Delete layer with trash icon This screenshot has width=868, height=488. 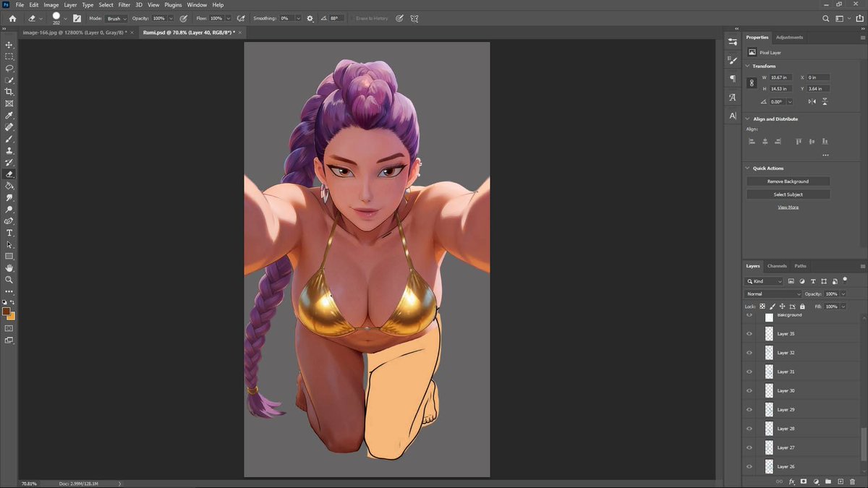tap(853, 481)
